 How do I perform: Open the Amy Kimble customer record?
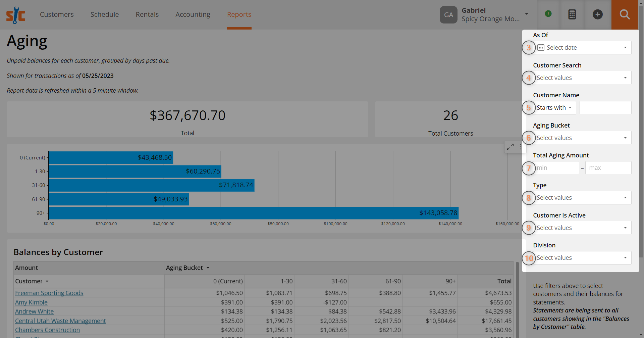click(31, 302)
